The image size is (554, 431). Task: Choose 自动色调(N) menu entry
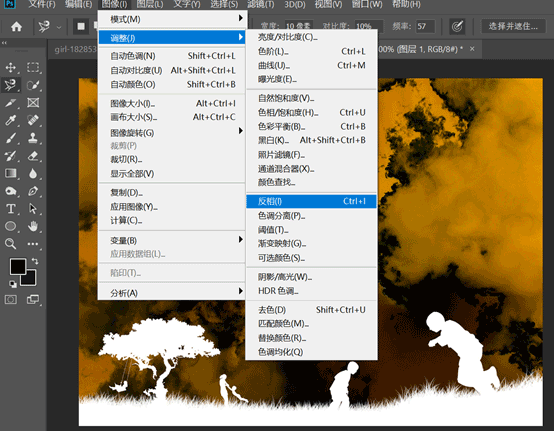pyautogui.click(x=172, y=56)
